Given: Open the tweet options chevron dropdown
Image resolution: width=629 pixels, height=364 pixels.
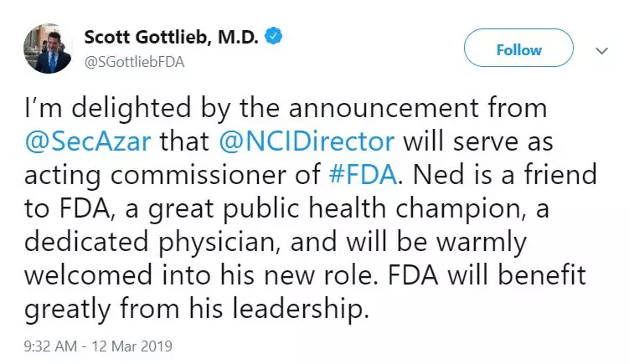Looking at the screenshot, I should point(601,50).
